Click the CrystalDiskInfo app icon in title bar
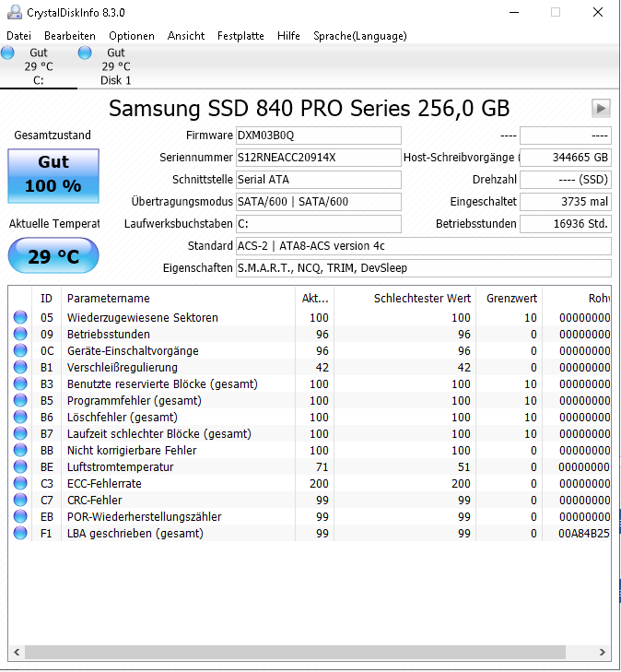The height and width of the screenshot is (672, 621). pyautogui.click(x=15, y=12)
